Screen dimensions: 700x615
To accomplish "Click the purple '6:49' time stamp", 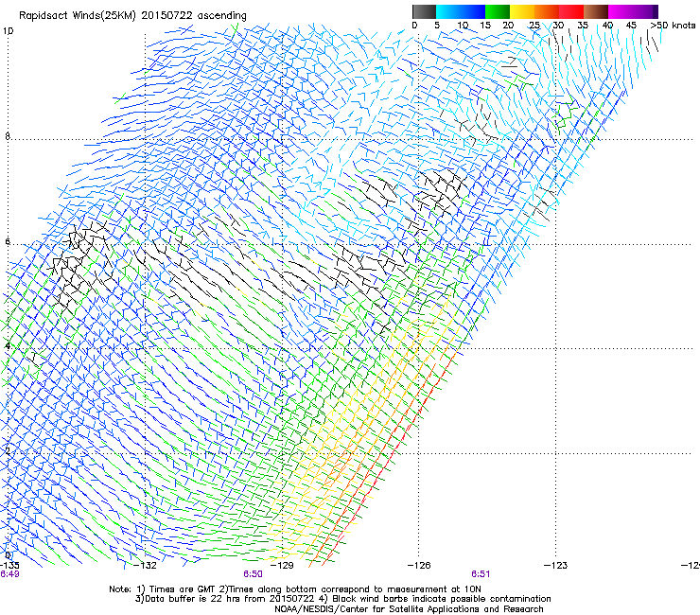I will [x=9, y=574].
